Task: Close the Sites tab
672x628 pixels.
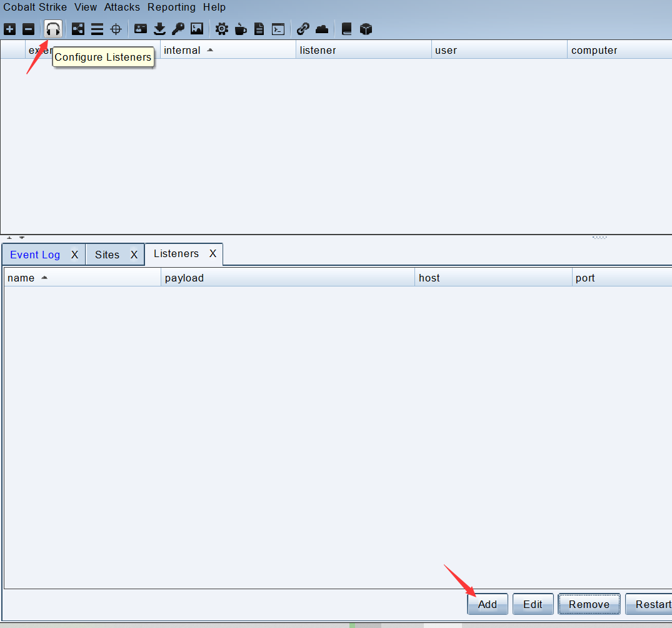Action: click(x=134, y=255)
